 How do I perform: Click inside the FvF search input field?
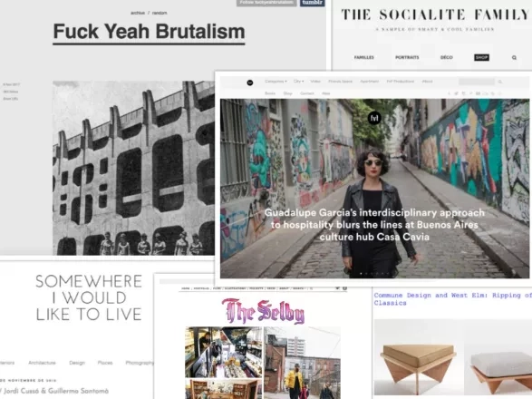477,82
